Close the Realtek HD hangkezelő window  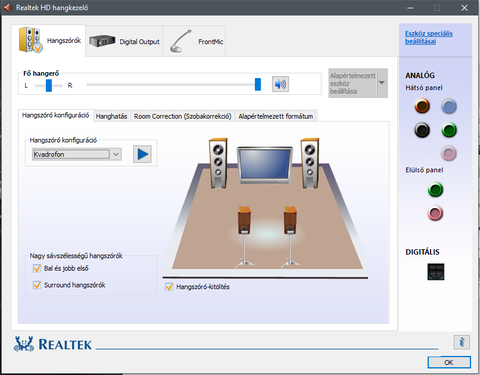[x=464, y=8]
